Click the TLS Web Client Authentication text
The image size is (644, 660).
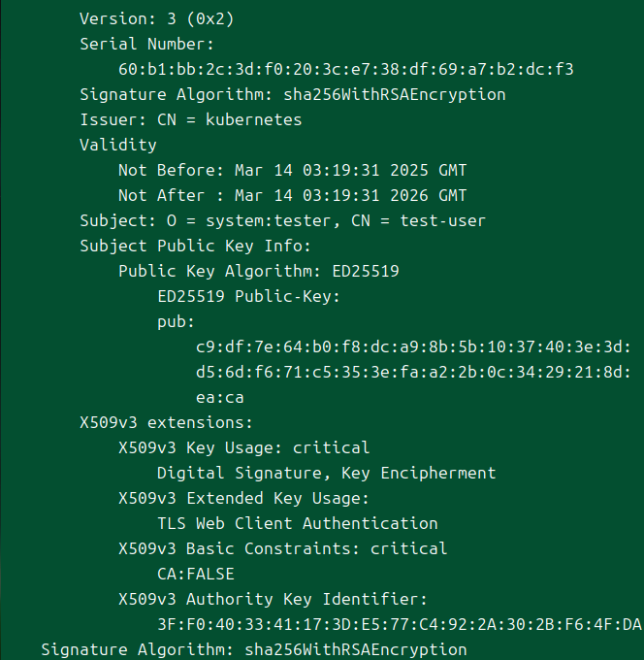point(298,523)
